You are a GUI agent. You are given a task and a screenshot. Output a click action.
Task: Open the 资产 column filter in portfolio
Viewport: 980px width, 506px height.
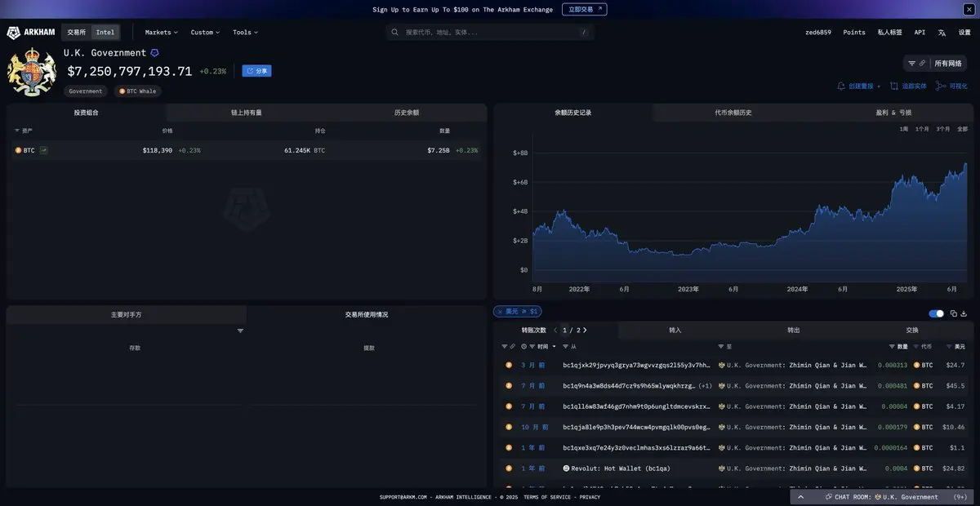(17, 131)
